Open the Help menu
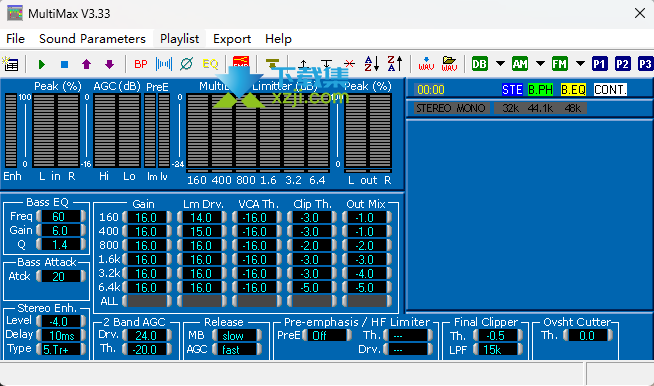 (278, 39)
